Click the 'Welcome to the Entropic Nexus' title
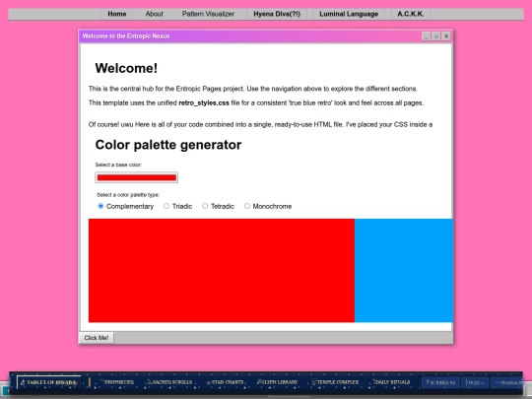The width and height of the screenshot is (532, 399). 126,36
